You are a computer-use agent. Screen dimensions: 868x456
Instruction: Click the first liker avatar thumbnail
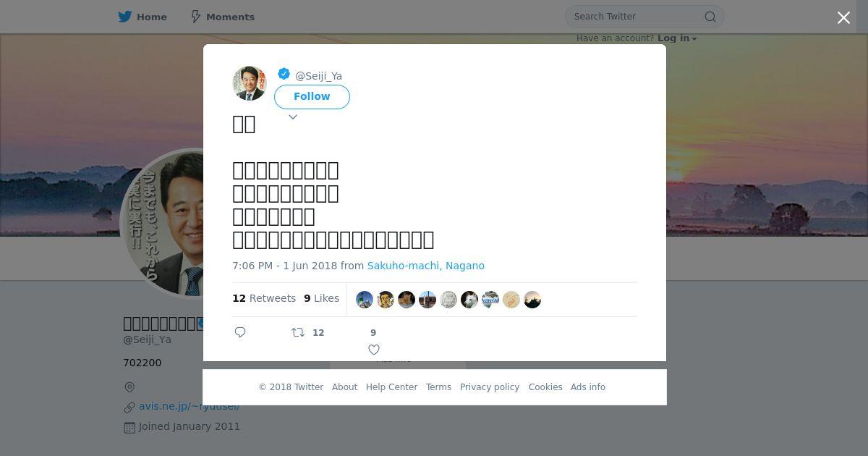point(365,300)
